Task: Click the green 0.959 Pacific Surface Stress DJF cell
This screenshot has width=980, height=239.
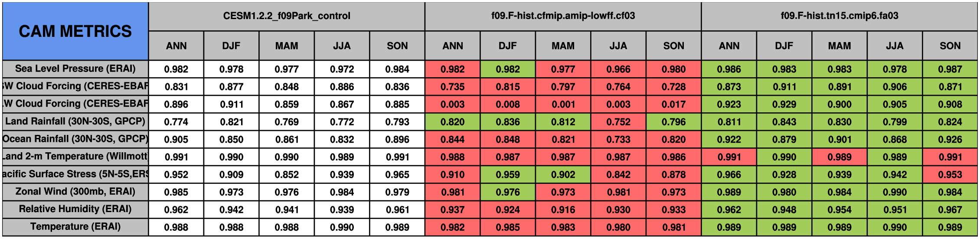Action: pyautogui.click(x=508, y=174)
